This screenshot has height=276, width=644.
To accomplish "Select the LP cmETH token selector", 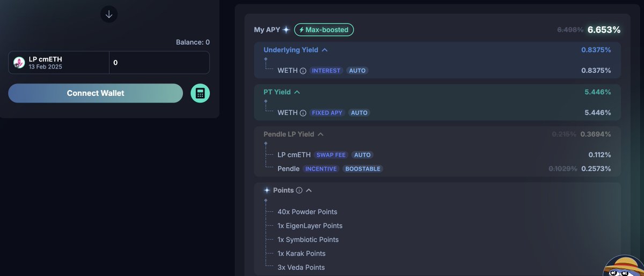I will pos(59,63).
